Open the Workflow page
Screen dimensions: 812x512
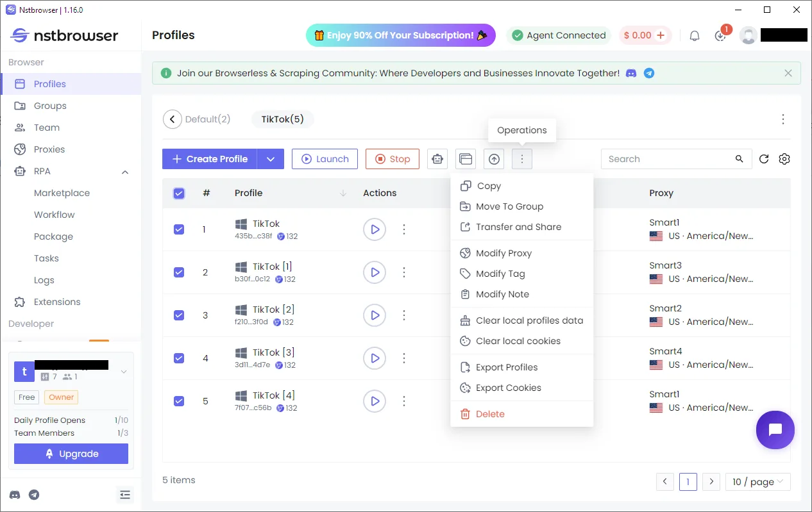(x=54, y=215)
